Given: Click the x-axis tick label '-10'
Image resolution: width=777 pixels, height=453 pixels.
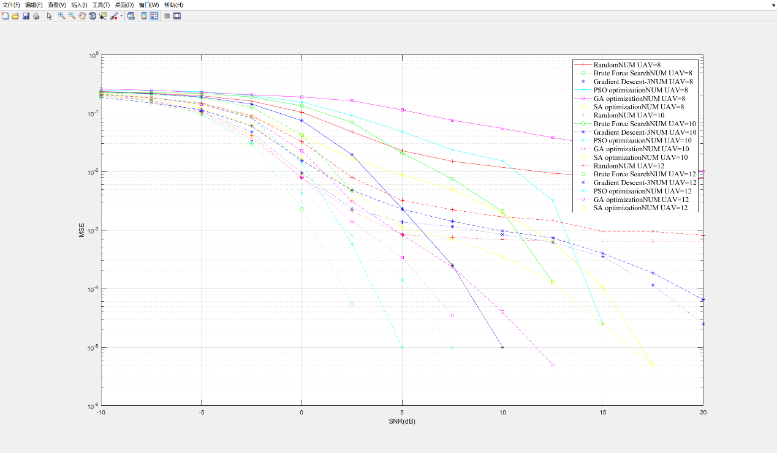Looking at the screenshot, I should (101, 412).
